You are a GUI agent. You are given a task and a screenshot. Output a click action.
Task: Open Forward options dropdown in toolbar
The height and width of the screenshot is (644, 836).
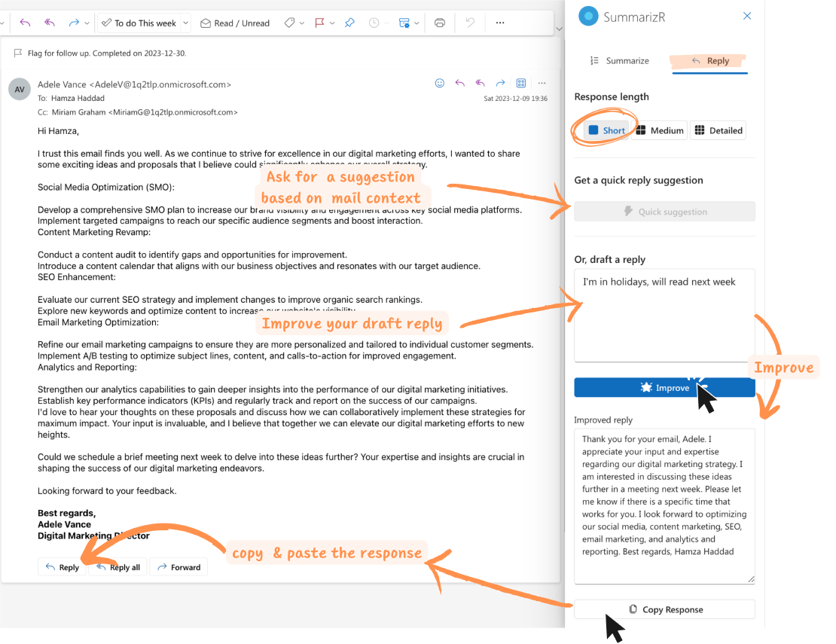(x=87, y=23)
